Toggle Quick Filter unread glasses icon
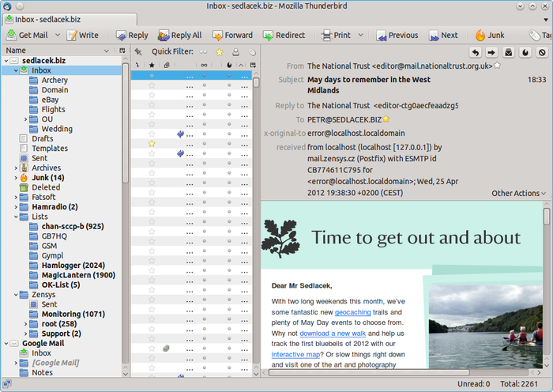The image size is (553, 392). click(x=204, y=52)
